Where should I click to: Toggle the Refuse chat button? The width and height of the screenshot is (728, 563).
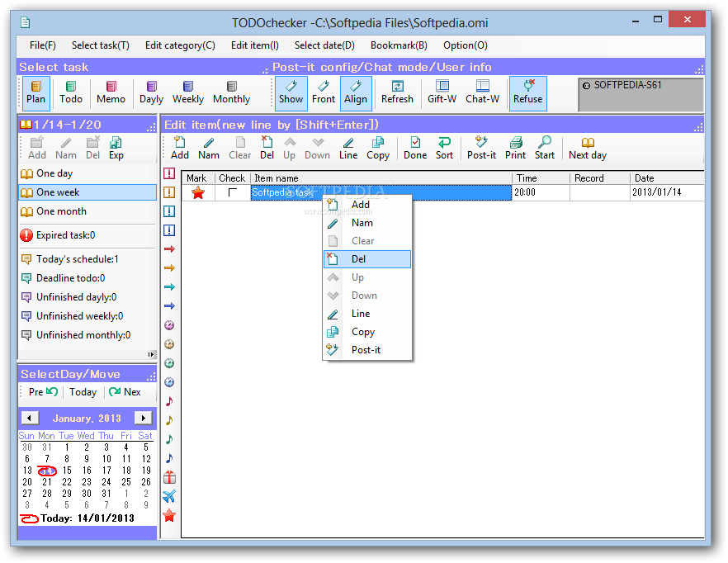tap(528, 93)
